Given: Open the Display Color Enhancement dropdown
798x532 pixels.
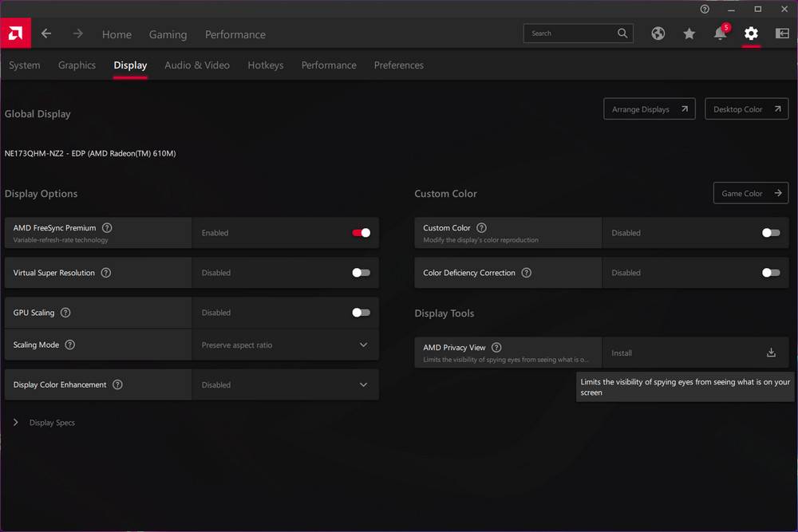Looking at the screenshot, I should 285,384.
